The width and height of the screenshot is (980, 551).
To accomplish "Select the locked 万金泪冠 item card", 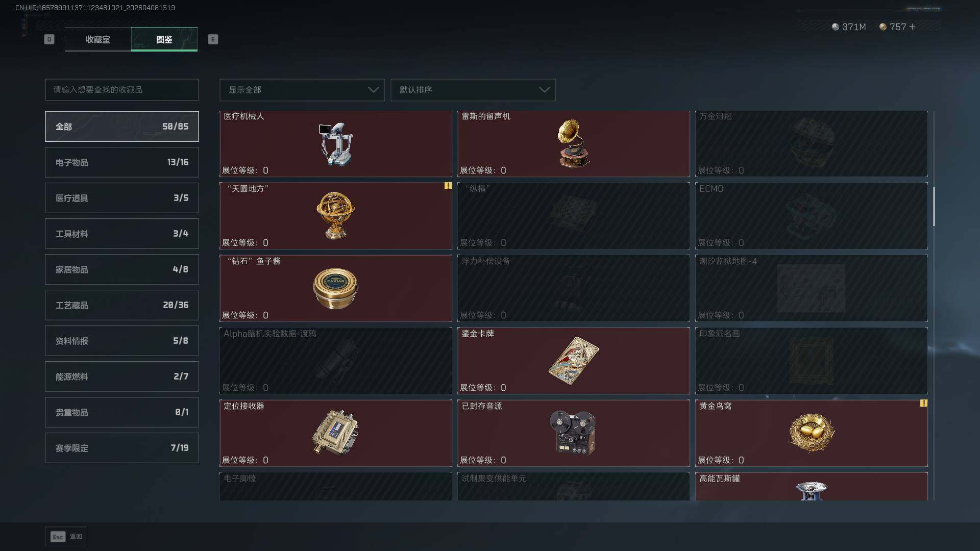I will (x=812, y=144).
